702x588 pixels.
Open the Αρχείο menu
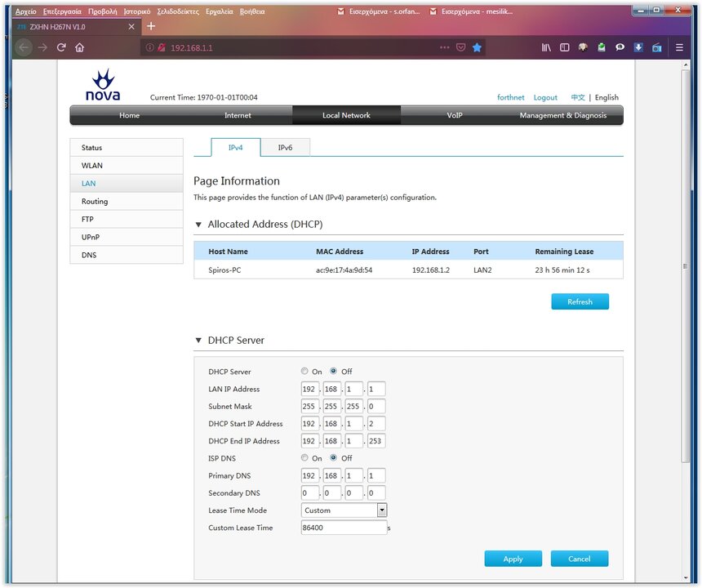[25, 11]
